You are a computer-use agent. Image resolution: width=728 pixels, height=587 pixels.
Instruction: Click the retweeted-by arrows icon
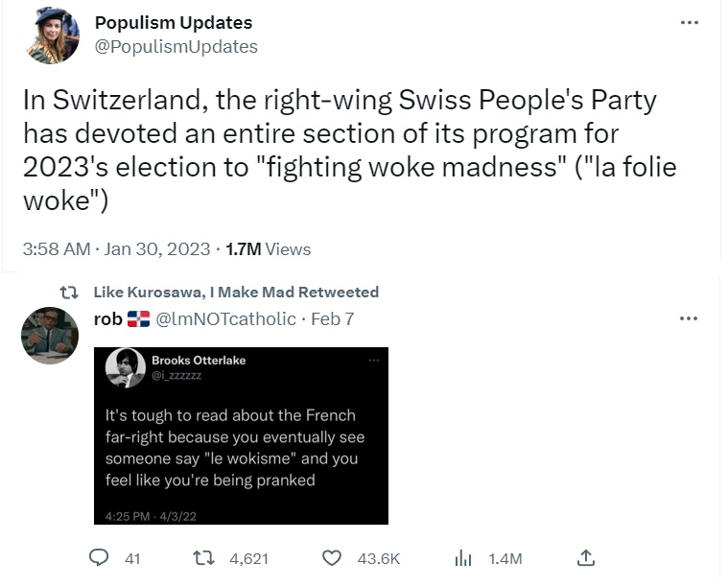69,292
